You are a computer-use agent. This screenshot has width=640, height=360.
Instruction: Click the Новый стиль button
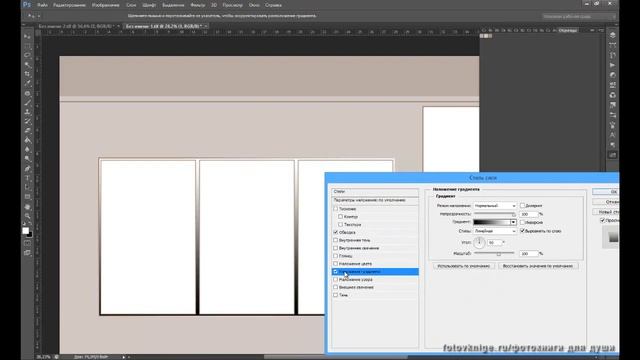(x=606, y=212)
